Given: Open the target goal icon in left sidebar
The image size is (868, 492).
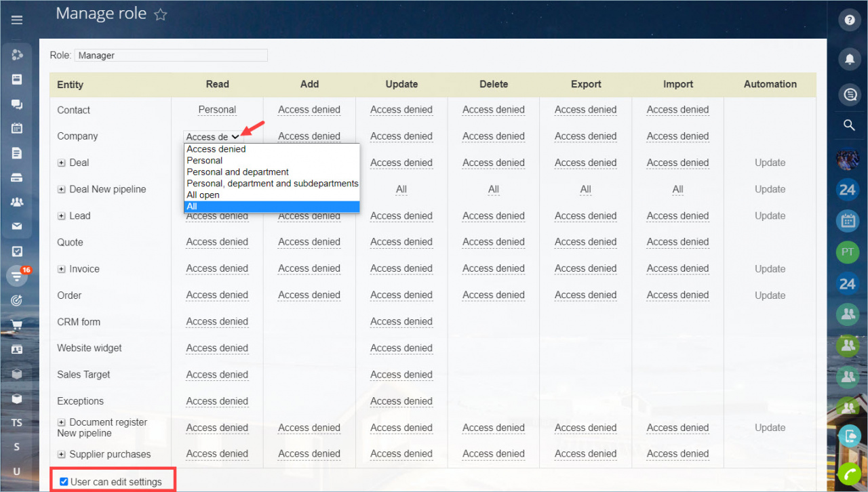Looking at the screenshot, I should 17,300.
